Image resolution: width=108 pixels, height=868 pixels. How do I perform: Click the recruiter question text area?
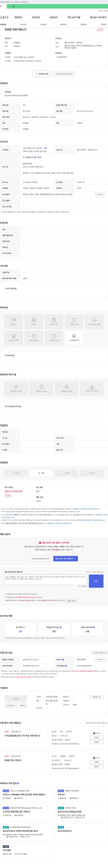[x=46, y=580]
